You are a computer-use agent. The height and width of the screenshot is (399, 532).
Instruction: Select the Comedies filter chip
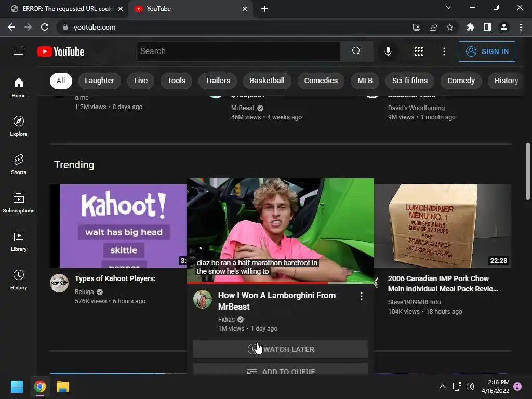[x=321, y=81]
